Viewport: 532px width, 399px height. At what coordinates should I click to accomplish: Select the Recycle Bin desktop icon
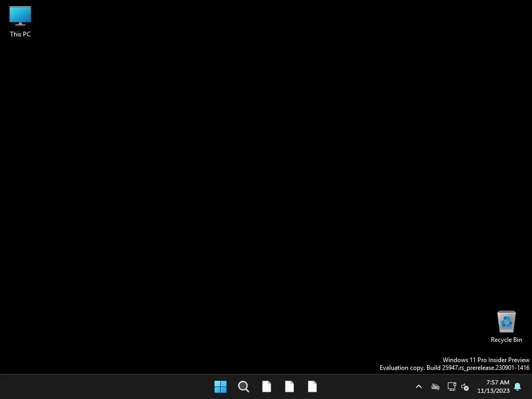click(506, 326)
